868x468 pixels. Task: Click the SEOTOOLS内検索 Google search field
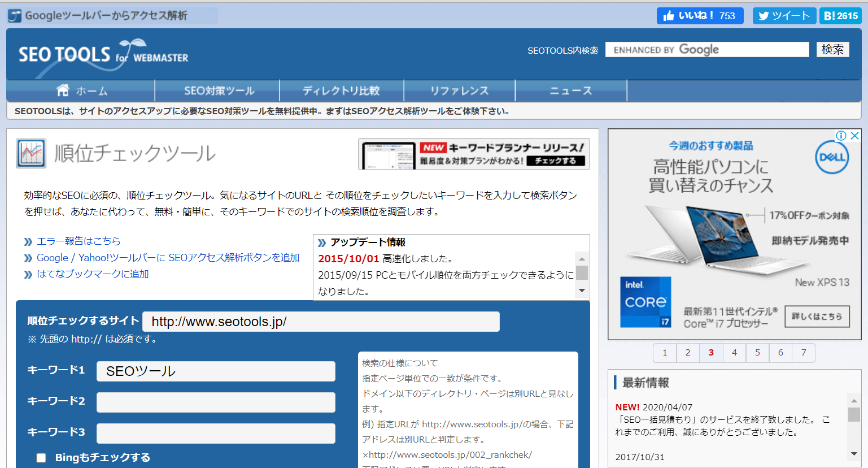tap(707, 50)
